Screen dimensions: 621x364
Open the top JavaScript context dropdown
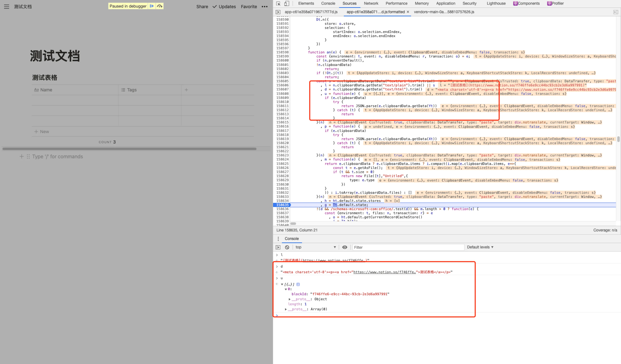[315, 247]
